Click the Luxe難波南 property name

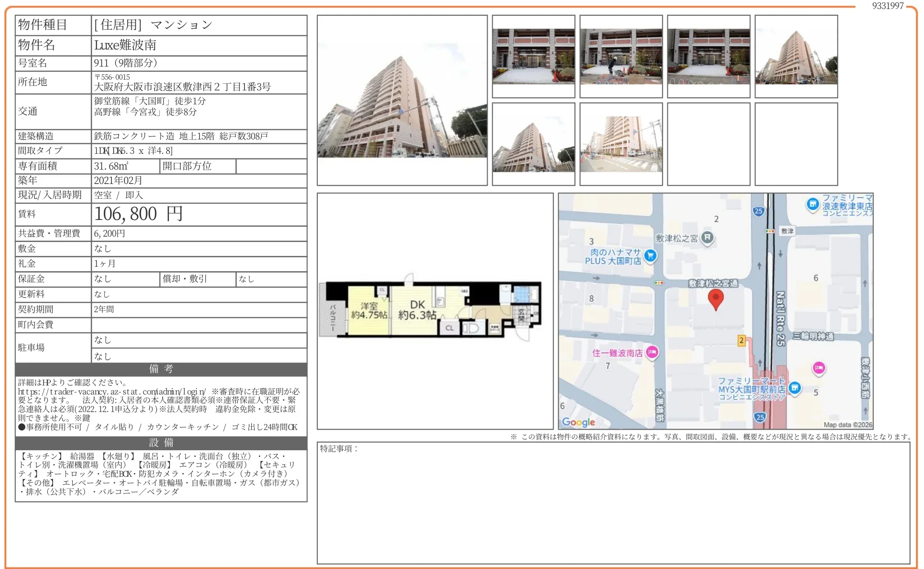125,45
